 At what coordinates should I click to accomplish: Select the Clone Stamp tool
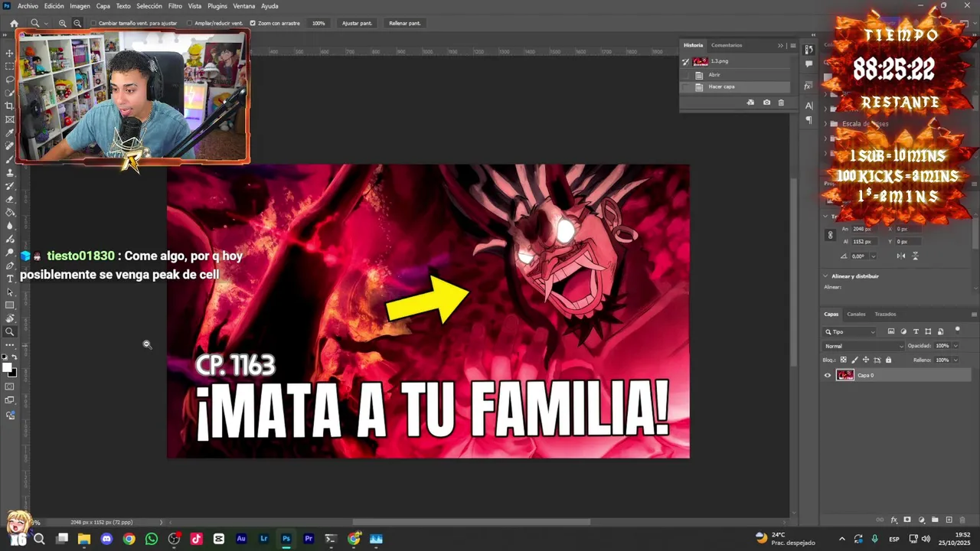[10, 172]
